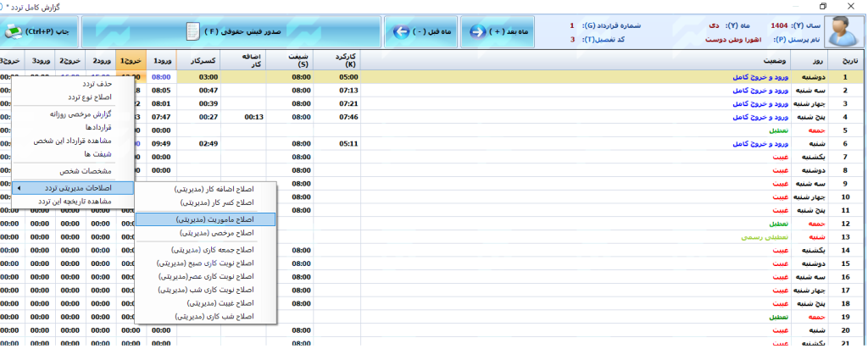Screen dimensions: 868x349
Task: Click the employee profile avatar icon
Action: coord(840,31)
